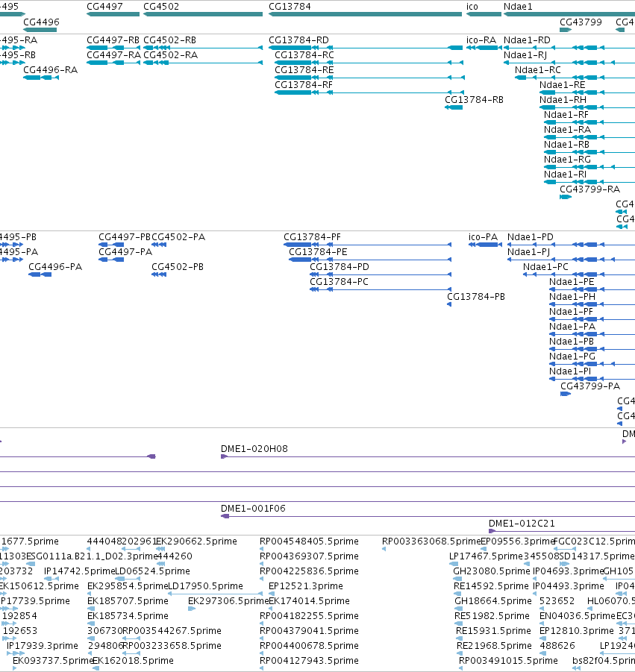Click the CG13784-PC protein label
This screenshot has width=635, height=672.
[340, 282]
